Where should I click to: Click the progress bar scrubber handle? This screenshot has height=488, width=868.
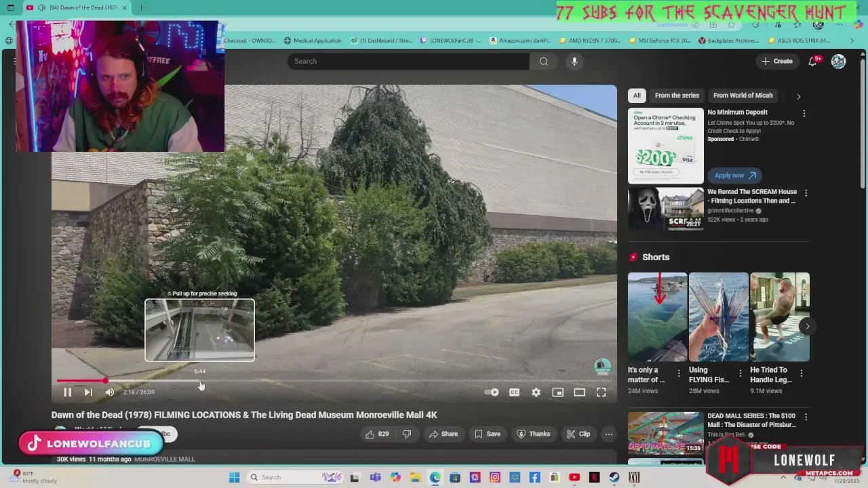click(106, 381)
